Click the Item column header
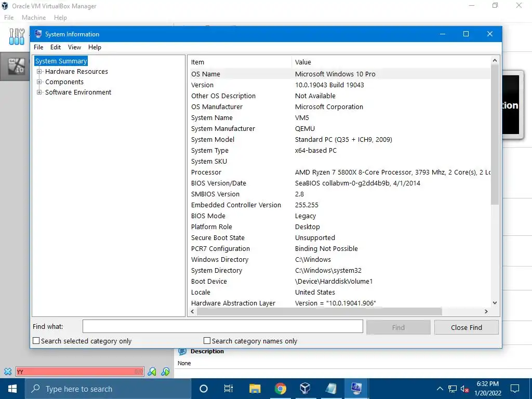 pyautogui.click(x=240, y=62)
